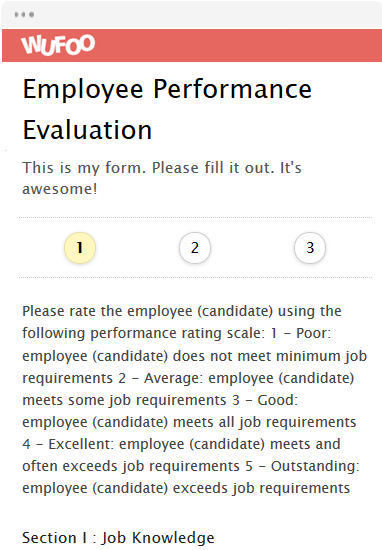Image resolution: width=382 pixels, height=550 pixels.
Task: Click the word "Good:" in rating scale
Action: (x=278, y=400)
